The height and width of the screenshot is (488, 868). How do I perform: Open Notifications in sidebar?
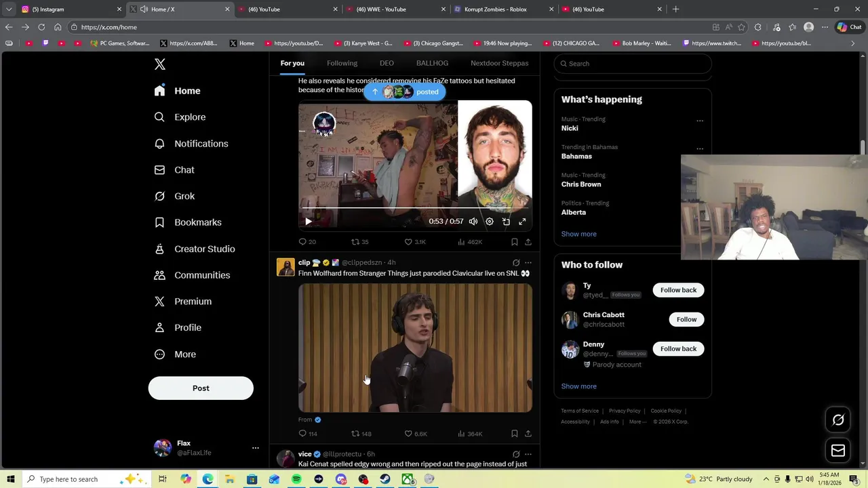coord(191,144)
